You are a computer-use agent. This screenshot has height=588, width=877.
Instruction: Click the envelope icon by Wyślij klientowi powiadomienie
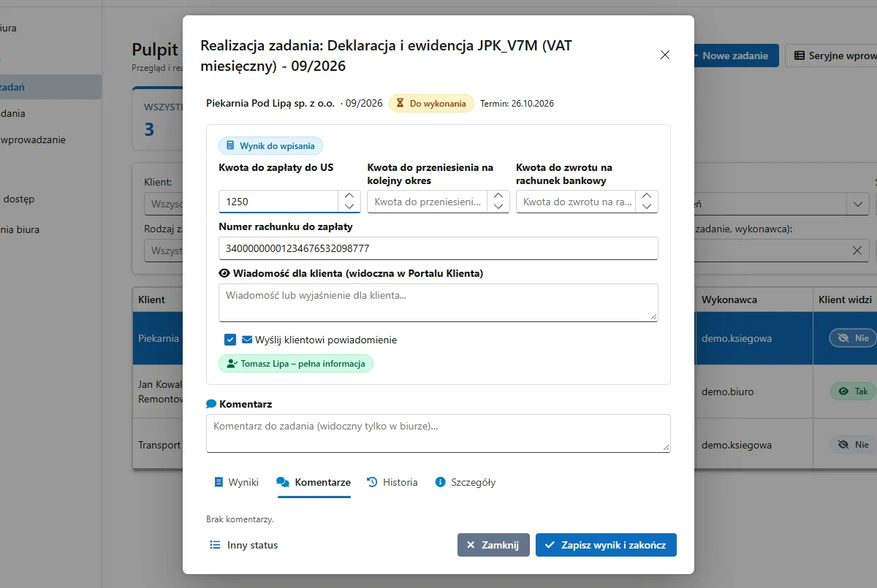pos(247,340)
